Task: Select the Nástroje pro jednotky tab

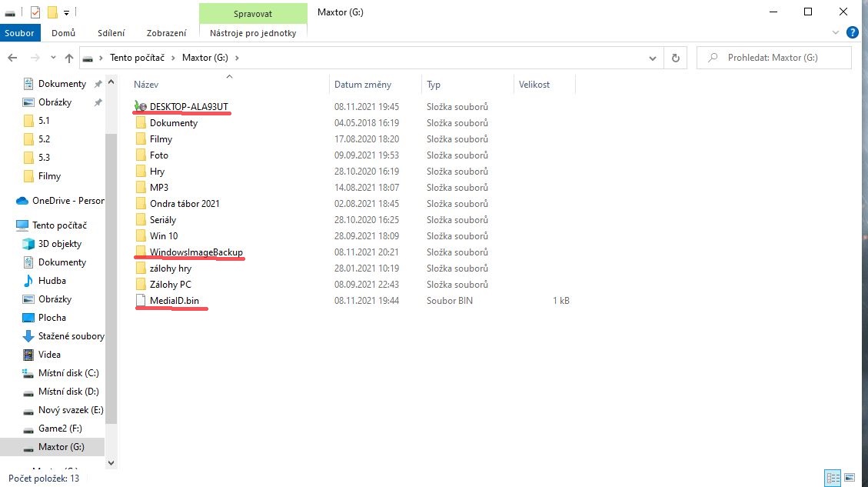Action: 253,32
